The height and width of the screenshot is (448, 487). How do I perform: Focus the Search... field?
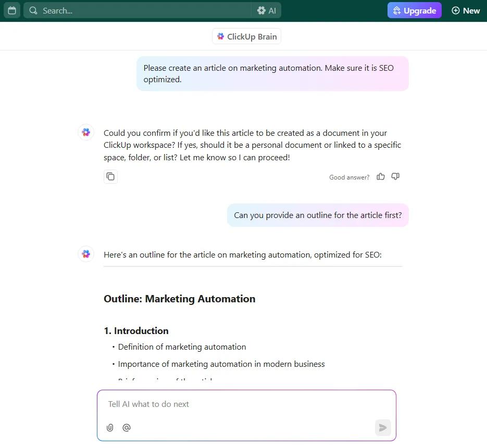[x=138, y=10]
